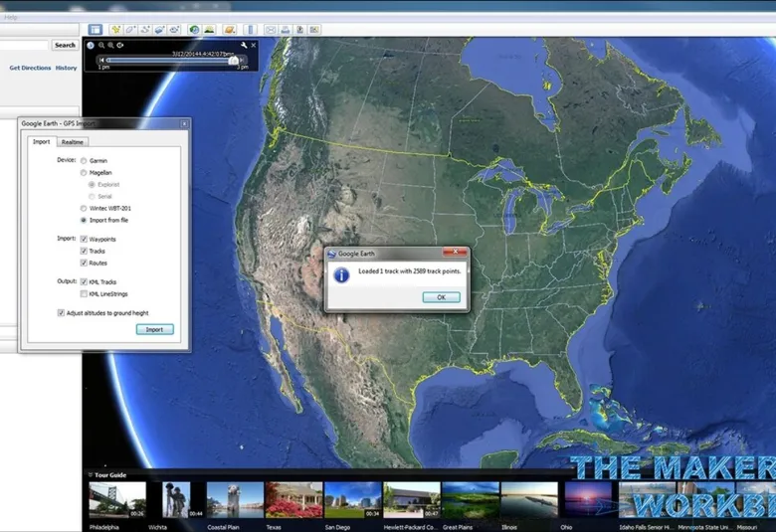The width and height of the screenshot is (776, 532).
Task: Open Get Directions link
Action: (30, 68)
